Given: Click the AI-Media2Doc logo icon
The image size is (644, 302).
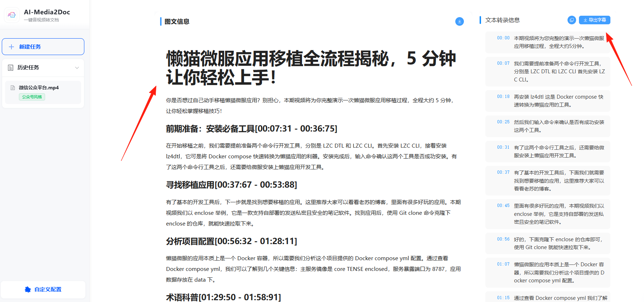Looking at the screenshot, I should point(12,15).
